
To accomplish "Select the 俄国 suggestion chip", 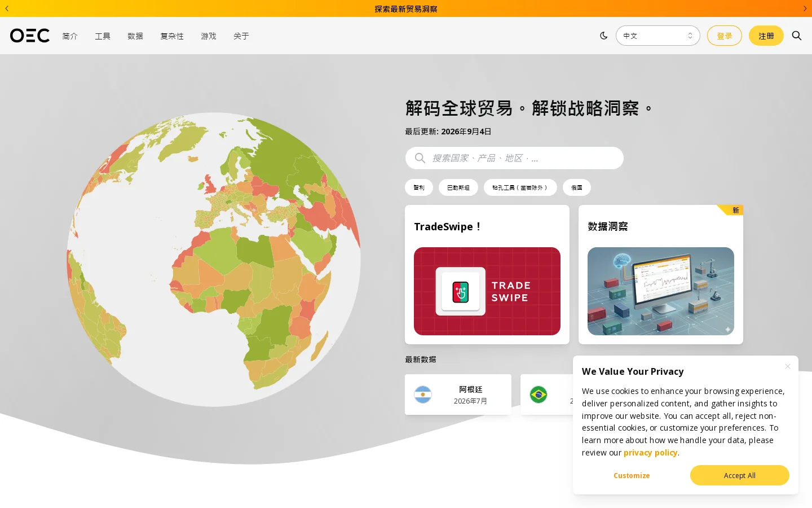I will [x=577, y=187].
